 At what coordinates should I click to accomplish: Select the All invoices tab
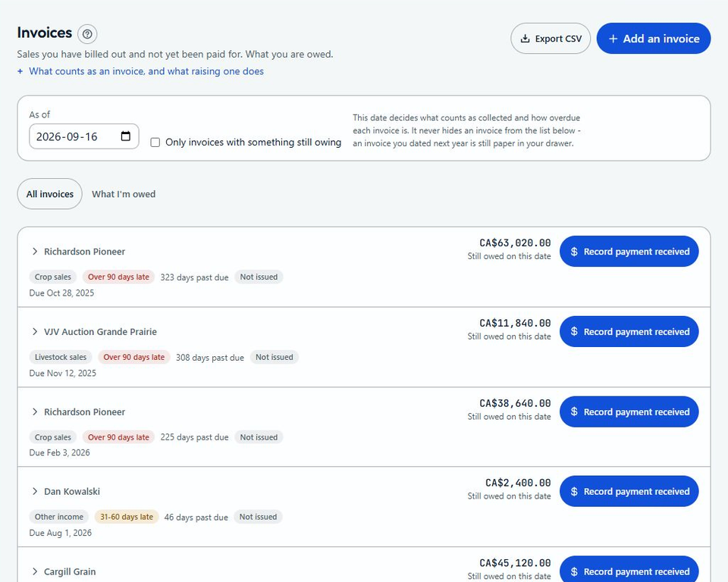coord(50,194)
